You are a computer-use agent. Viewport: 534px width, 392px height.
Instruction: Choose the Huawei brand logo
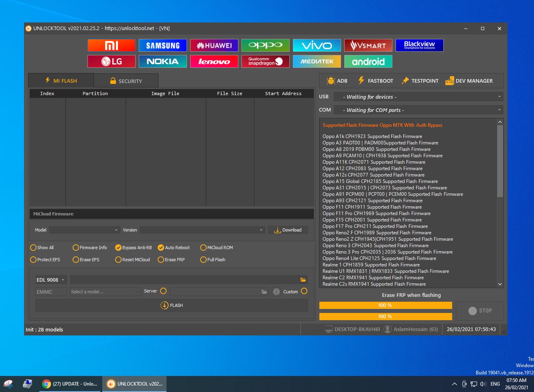[214, 45]
